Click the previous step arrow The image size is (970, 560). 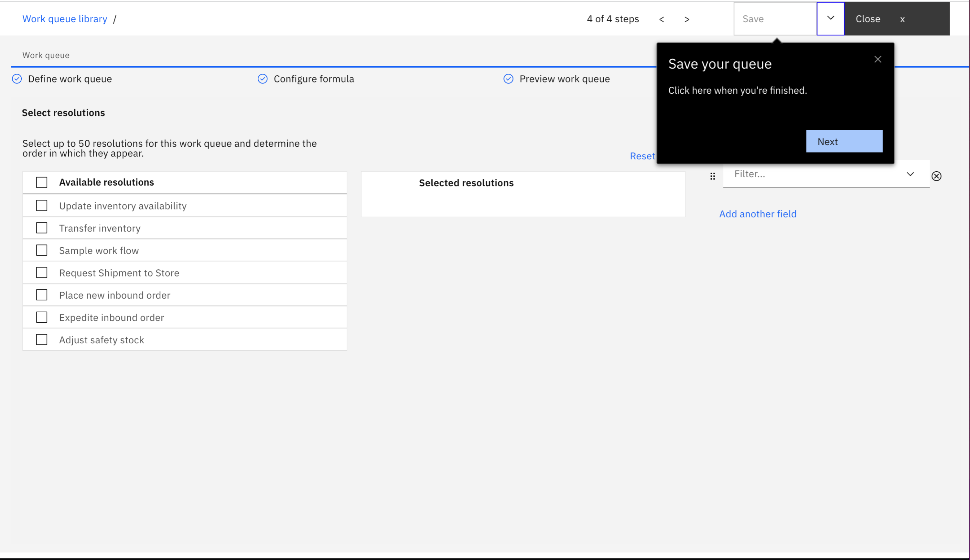click(662, 19)
